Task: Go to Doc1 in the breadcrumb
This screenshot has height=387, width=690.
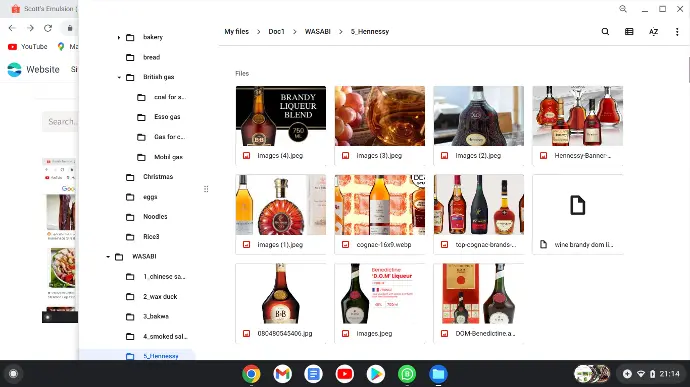Action: [x=276, y=32]
